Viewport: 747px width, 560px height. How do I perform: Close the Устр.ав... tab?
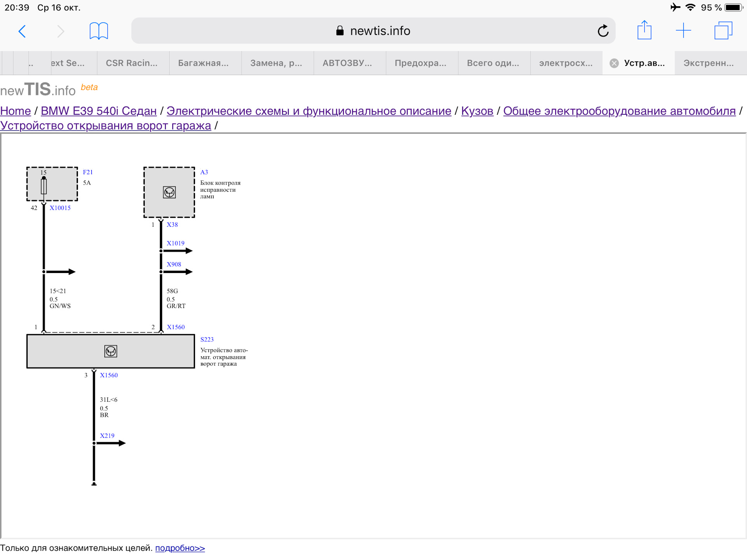(x=614, y=63)
